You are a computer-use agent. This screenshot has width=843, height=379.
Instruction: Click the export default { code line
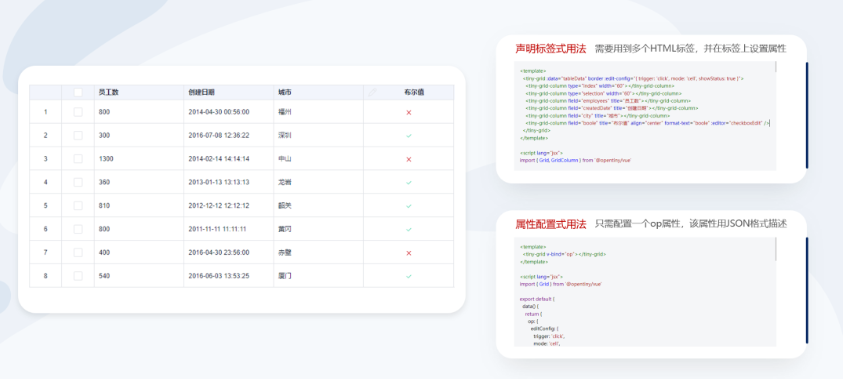tap(537, 298)
